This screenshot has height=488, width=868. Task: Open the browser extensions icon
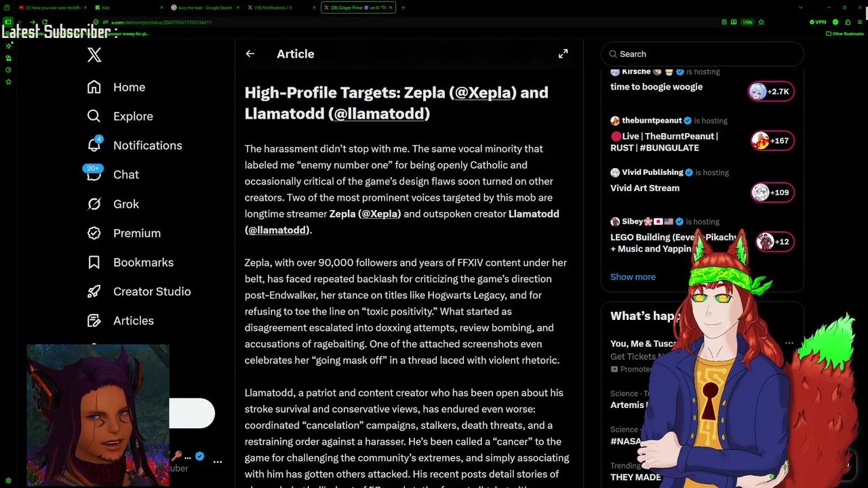click(x=848, y=22)
